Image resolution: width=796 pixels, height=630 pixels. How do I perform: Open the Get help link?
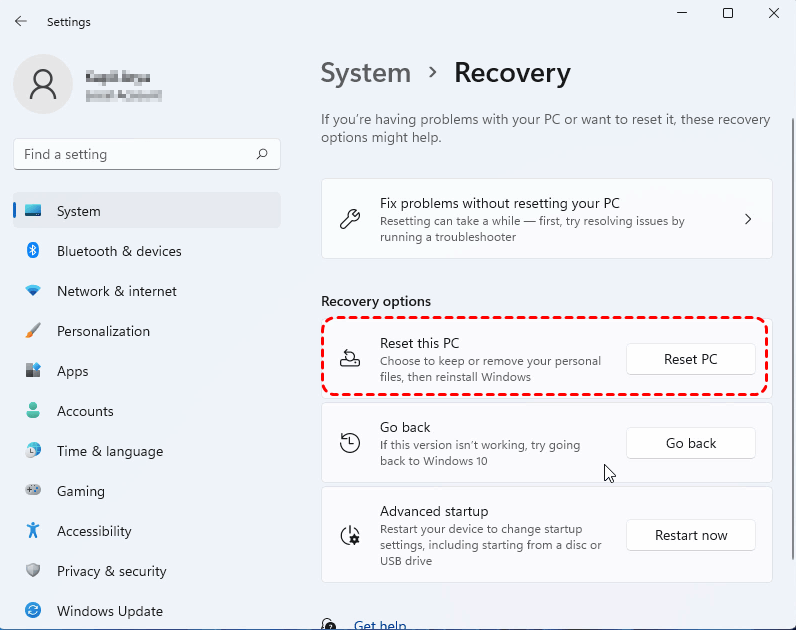click(380, 624)
